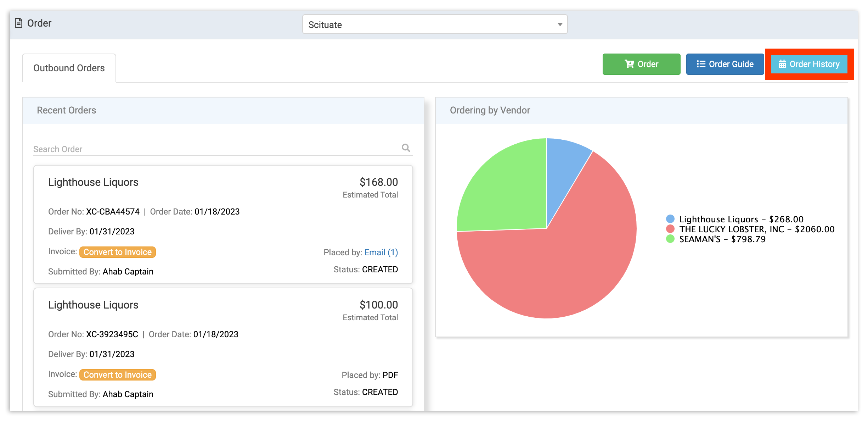Convert order XC-3923495C to invoice
868x422 pixels.
coord(117,375)
